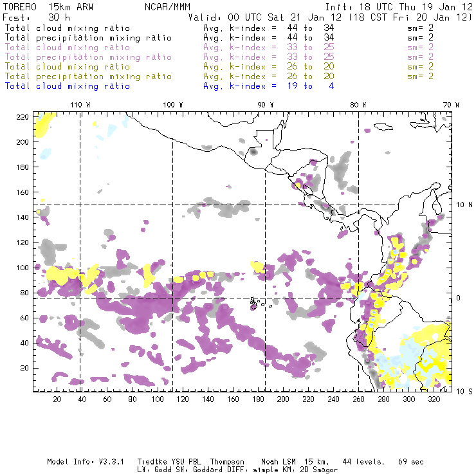
Task: Click the "80 W" longitude label
Action: [358, 105]
